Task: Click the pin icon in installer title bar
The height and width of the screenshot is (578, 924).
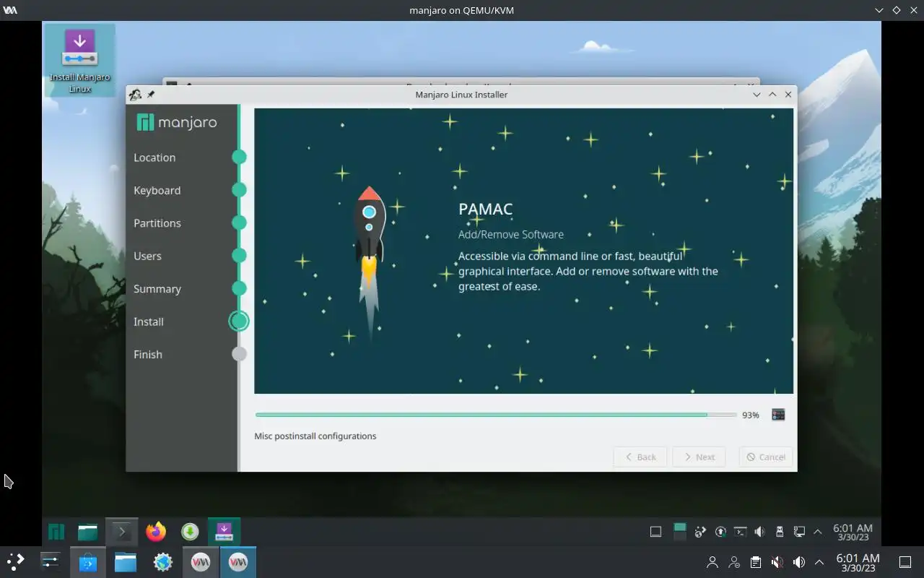Action: 151,95
